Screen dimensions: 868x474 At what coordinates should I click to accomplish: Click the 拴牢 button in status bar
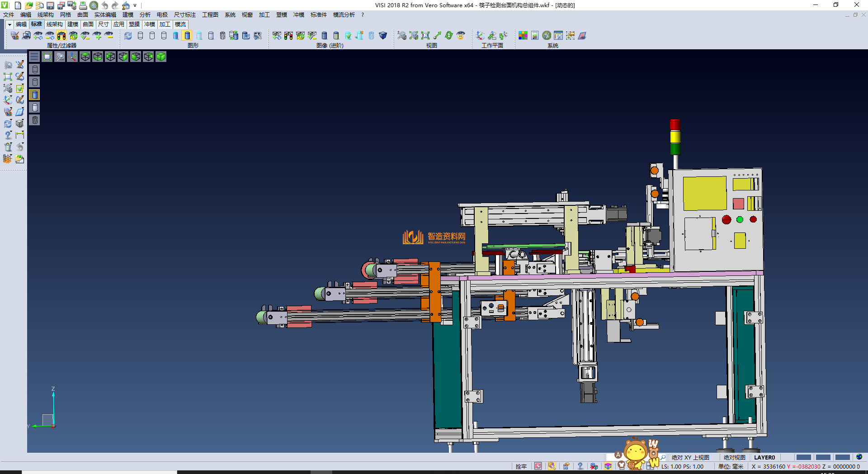point(521,466)
